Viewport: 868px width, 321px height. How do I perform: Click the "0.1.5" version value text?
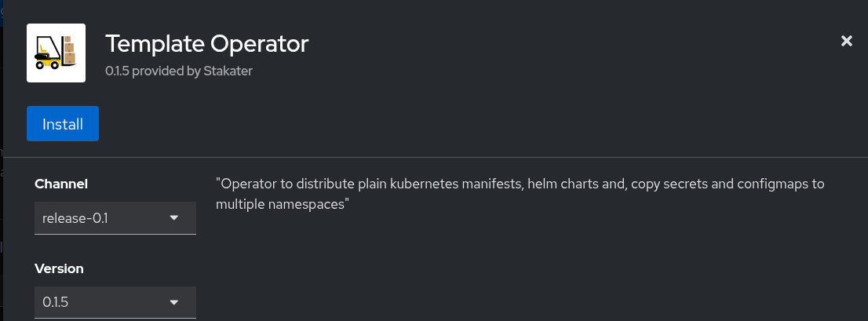tap(56, 301)
